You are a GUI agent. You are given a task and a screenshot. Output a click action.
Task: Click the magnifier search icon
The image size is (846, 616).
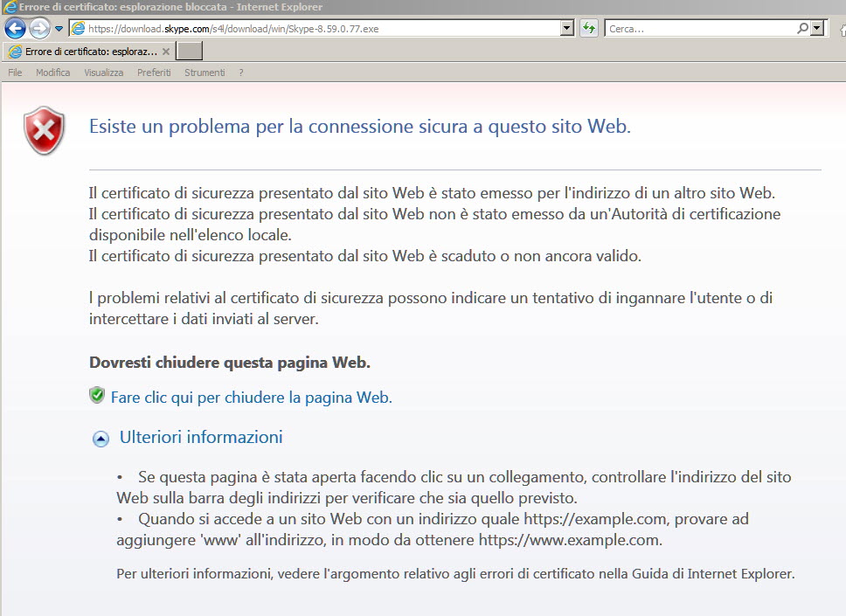[x=803, y=28]
